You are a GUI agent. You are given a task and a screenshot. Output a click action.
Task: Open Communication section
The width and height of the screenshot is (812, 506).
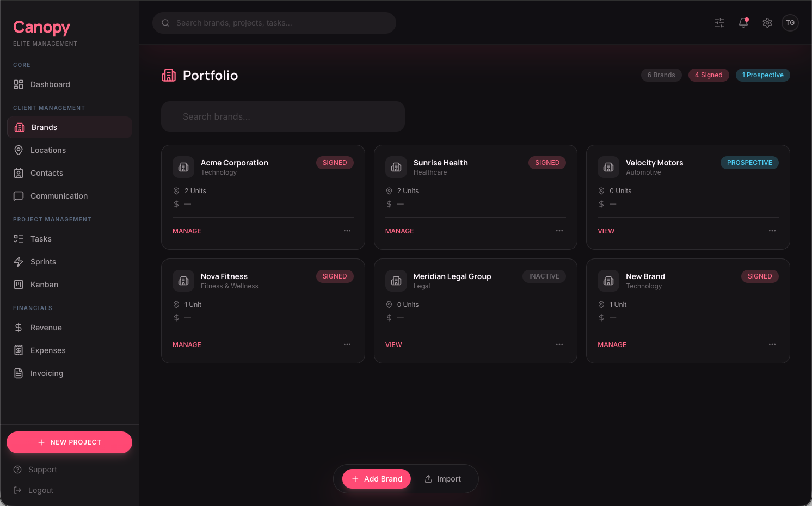pyautogui.click(x=69, y=196)
